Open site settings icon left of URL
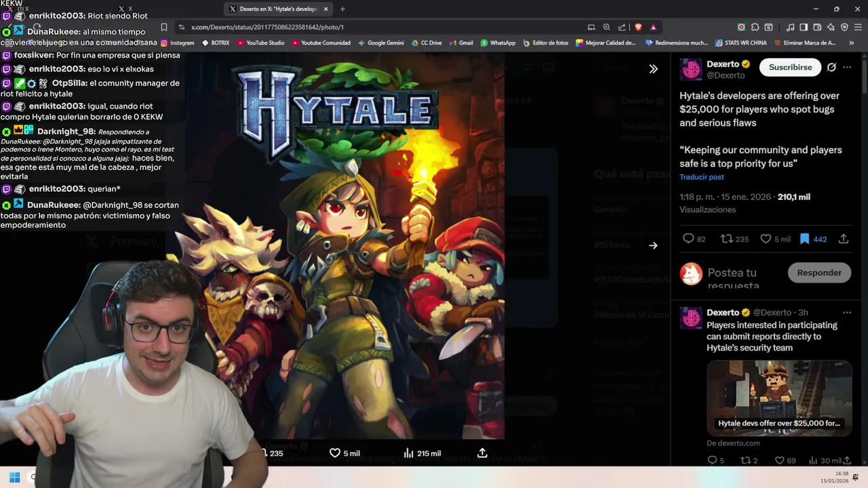This screenshot has width=868, height=488. [181, 27]
